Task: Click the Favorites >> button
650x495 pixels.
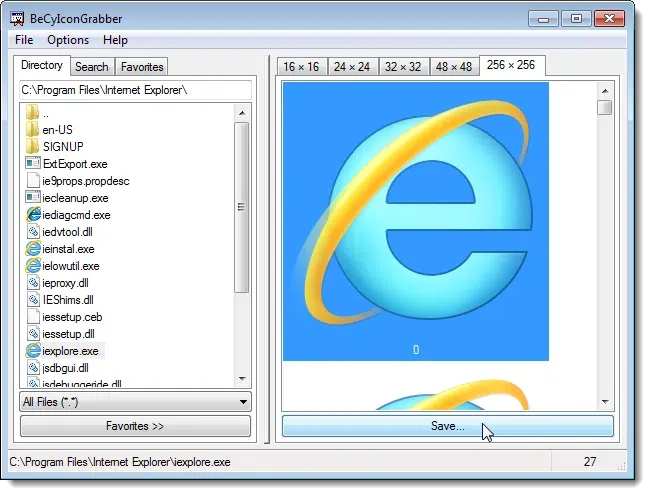Action: click(135, 426)
